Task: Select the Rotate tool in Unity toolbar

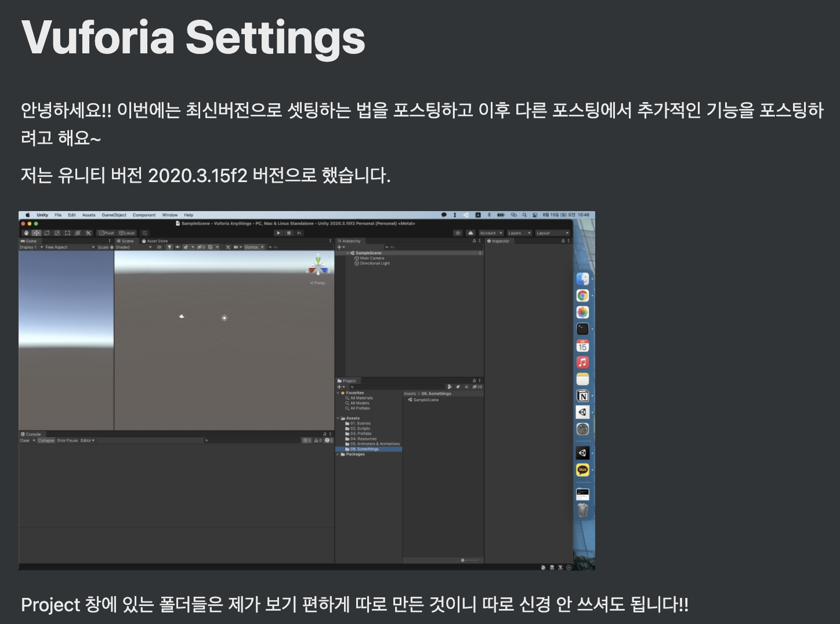Action: (x=46, y=233)
